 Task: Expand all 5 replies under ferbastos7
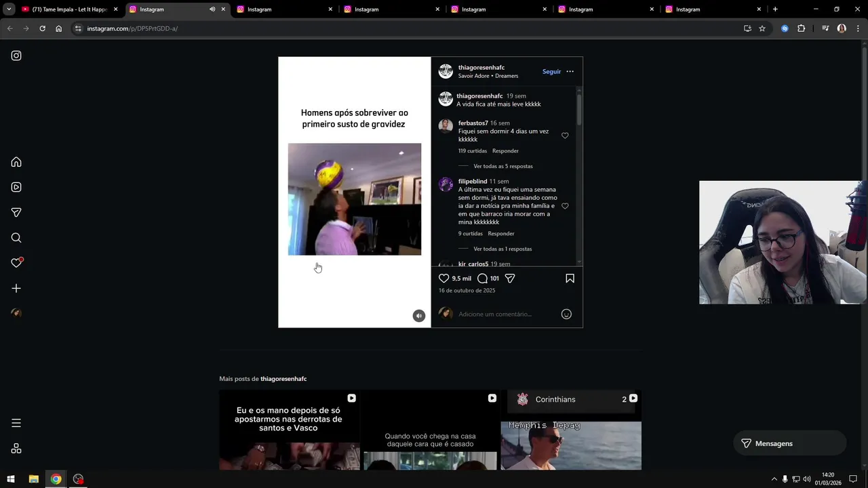click(503, 166)
